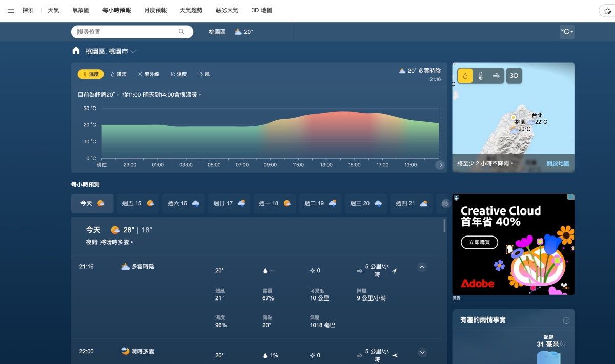615x364 pixels.
Task: Open the °C unit dropdown
Action: (567, 32)
